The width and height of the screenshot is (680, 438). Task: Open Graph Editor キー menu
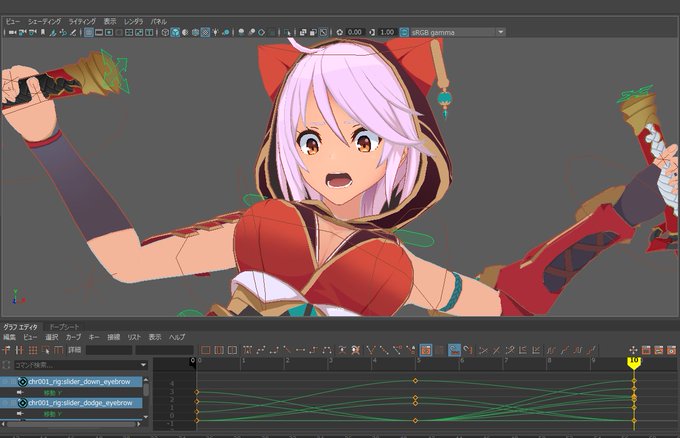[94, 337]
